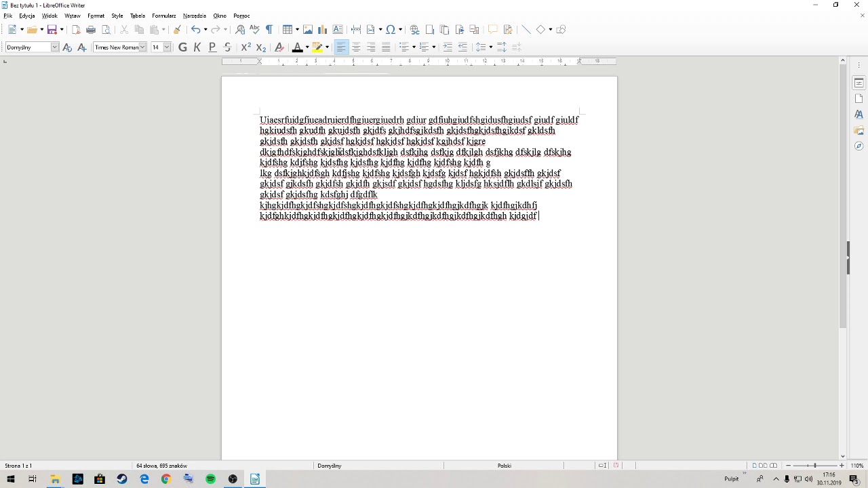Open the Wstaw menu

pos(73,16)
